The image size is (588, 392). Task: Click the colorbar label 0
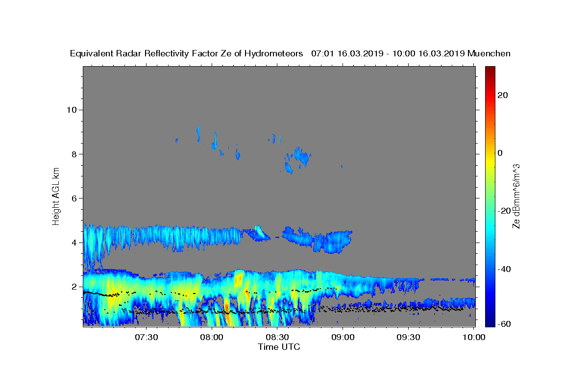500,153
